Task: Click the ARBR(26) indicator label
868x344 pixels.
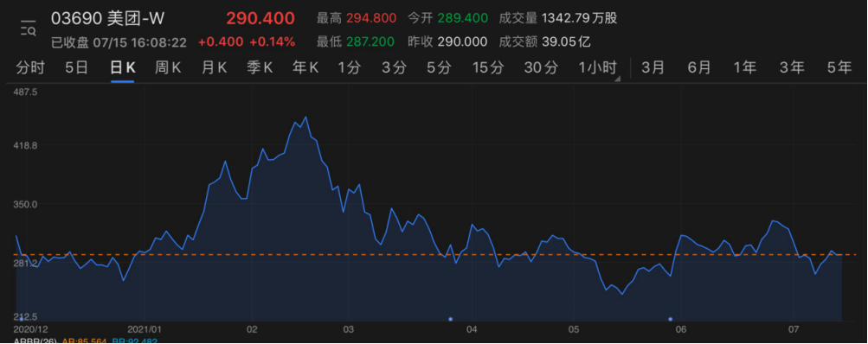Action: coord(35,341)
